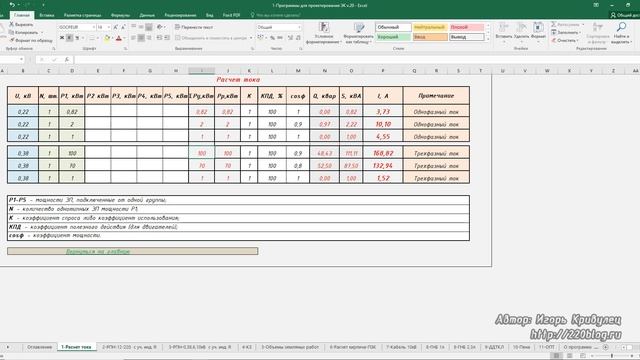Click the Insert Function fx icon
640x360 pixels.
coord(67,60)
